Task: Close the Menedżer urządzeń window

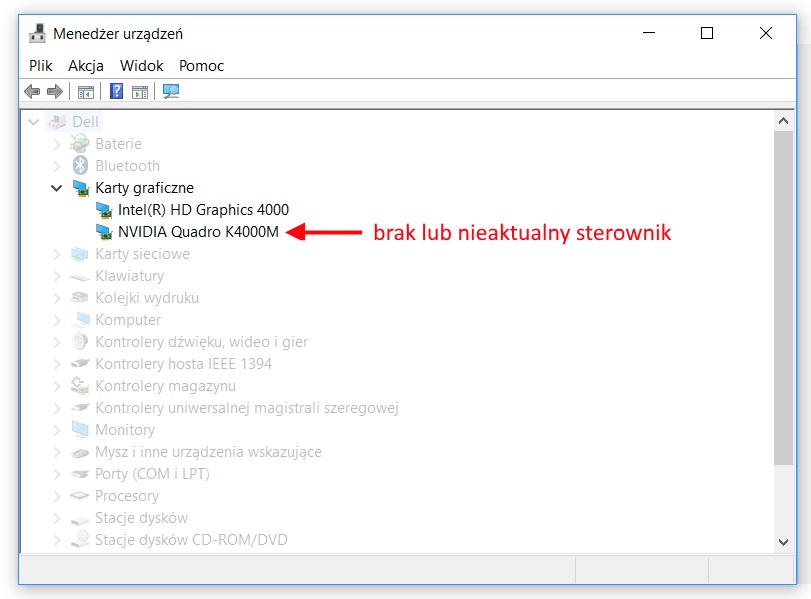Action: pyautogui.click(x=765, y=33)
